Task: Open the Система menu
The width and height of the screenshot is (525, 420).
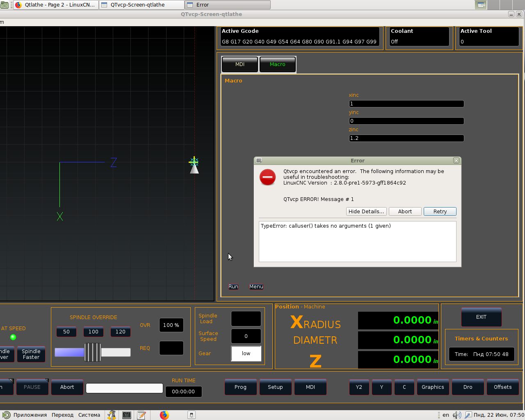Action: click(x=89, y=415)
